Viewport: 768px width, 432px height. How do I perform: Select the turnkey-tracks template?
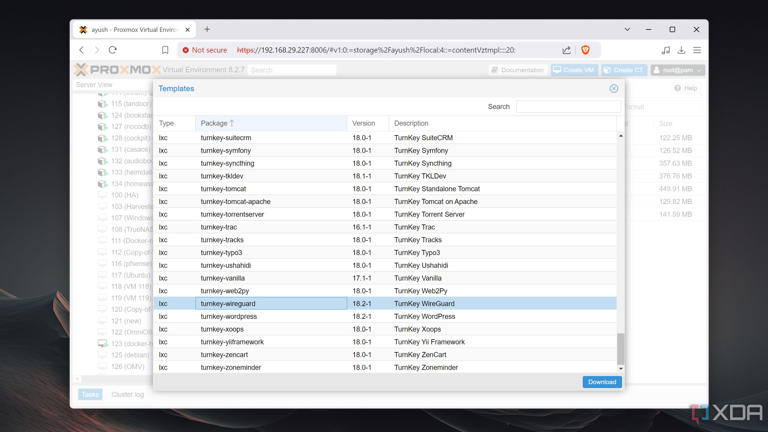point(385,240)
